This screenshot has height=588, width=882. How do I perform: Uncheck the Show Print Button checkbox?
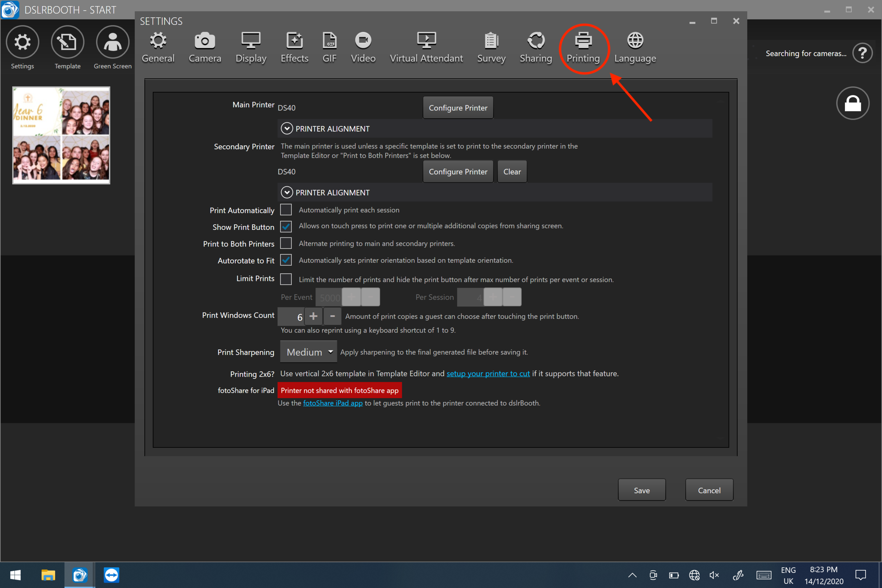pyautogui.click(x=286, y=226)
